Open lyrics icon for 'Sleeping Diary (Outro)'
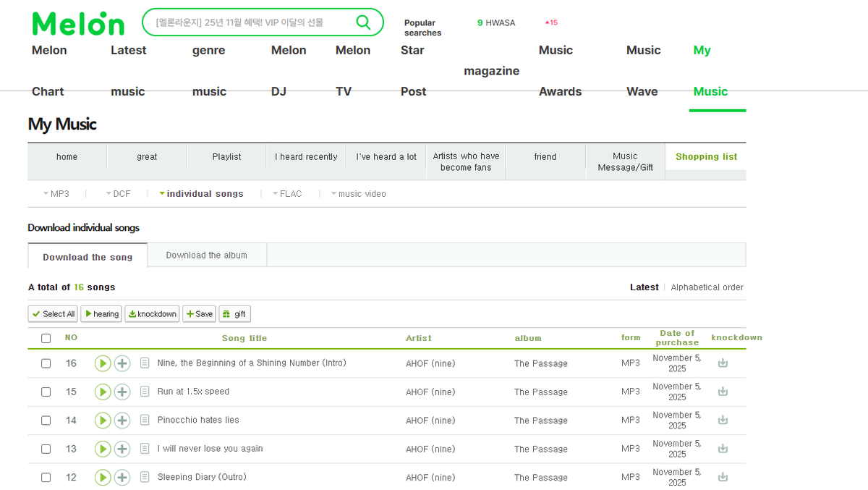Viewport: 868px width, 490px height. point(145,477)
